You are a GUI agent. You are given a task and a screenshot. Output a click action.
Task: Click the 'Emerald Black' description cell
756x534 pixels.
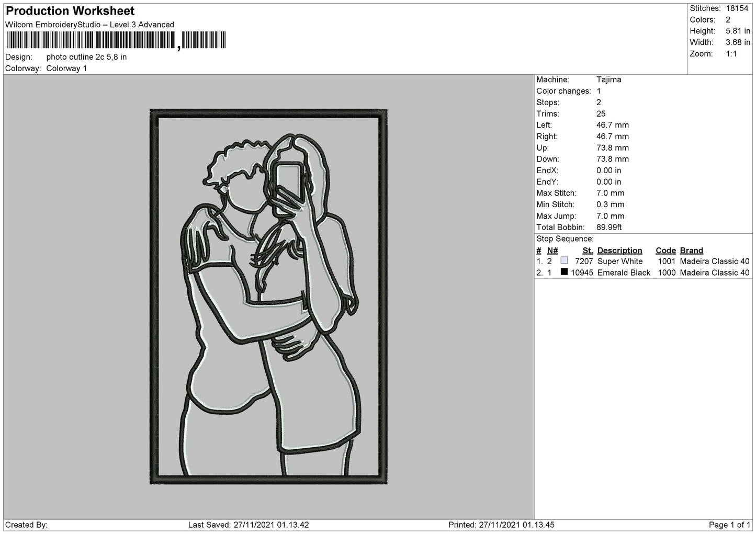[x=624, y=273]
